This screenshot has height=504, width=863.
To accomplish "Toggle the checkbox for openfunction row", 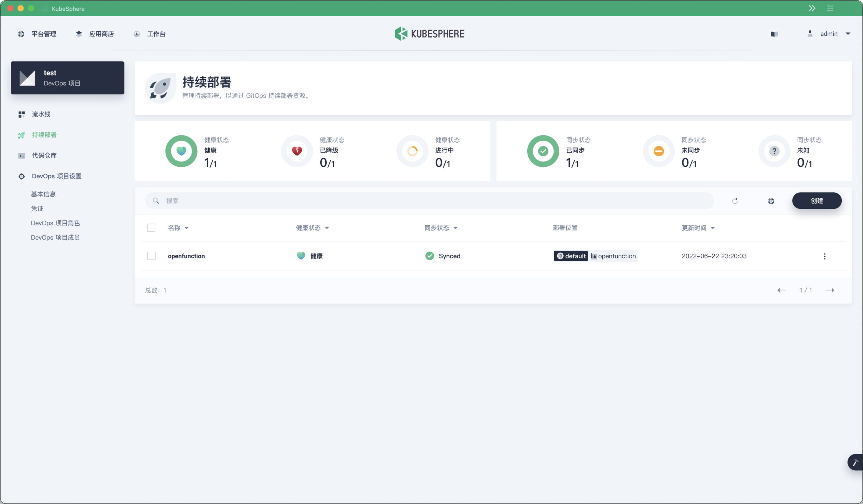I will pyautogui.click(x=151, y=256).
